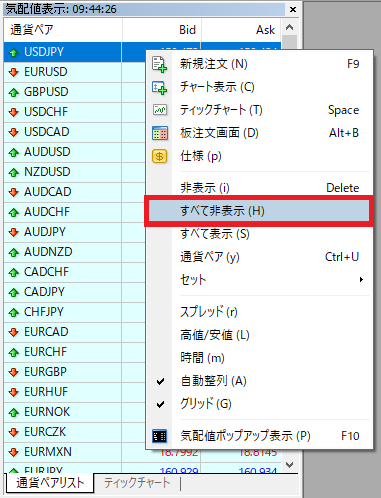Viewport: 381px width, 498px height.
Task: Enable the スプレッド (r) spread column
Action: 259,312
